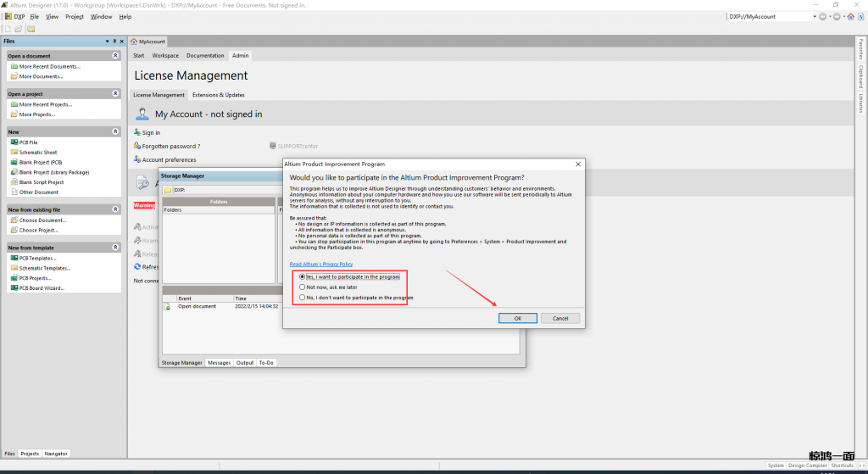Select 'Not now, ask me later' option

pyautogui.click(x=302, y=287)
